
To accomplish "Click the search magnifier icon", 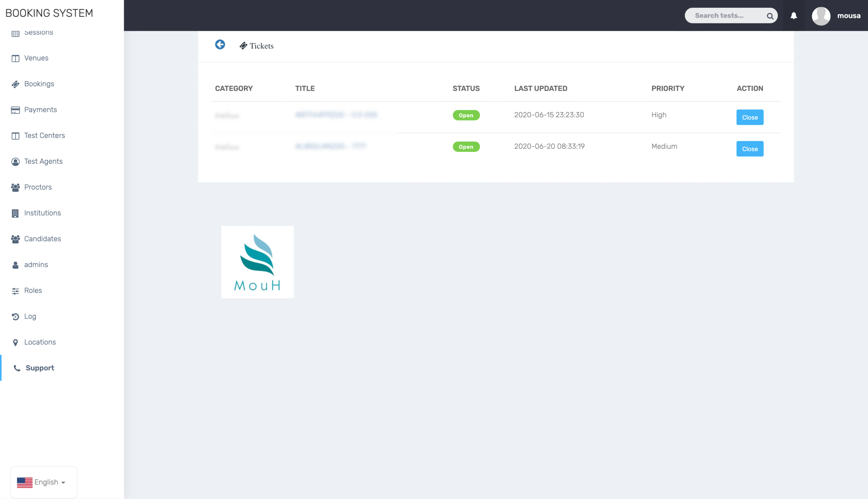I will coord(770,16).
